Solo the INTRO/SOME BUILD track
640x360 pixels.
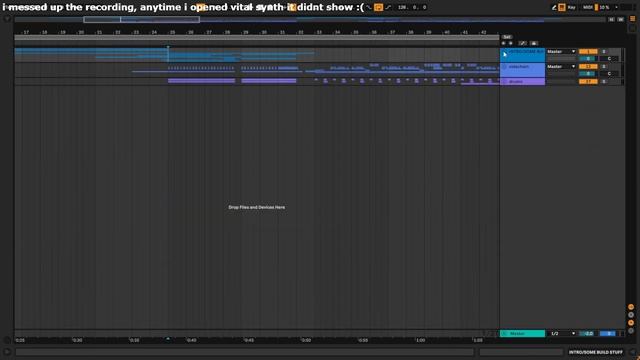pos(604,52)
